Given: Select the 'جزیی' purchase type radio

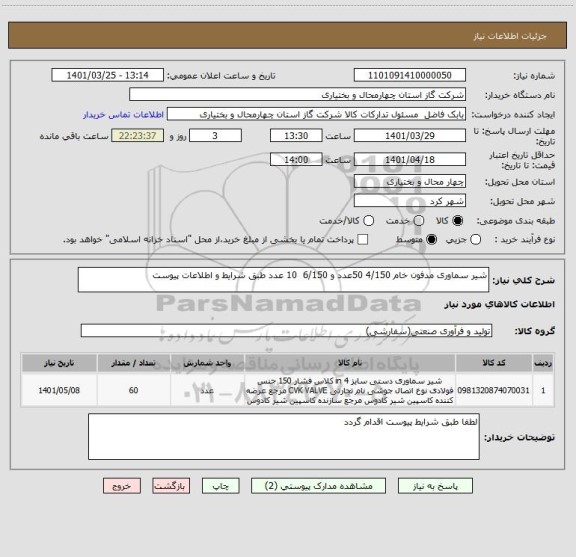Looking at the screenshot, I should click(476, 240).
